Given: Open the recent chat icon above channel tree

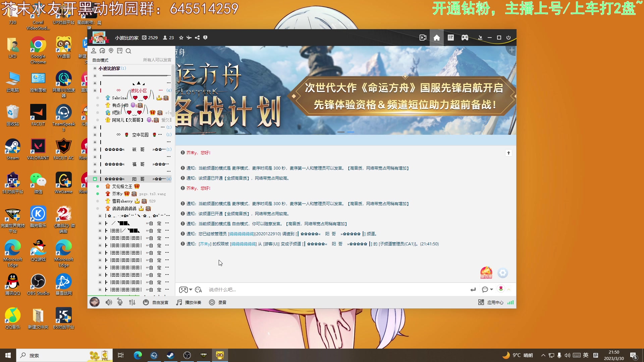Looking at the screenshot, I should point(102,51).
